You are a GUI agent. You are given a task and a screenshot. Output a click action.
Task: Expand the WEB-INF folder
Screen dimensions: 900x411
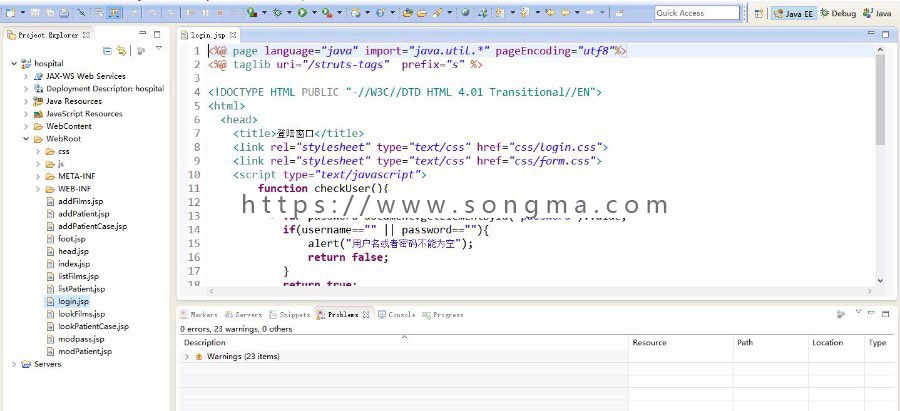coord(38,189)
